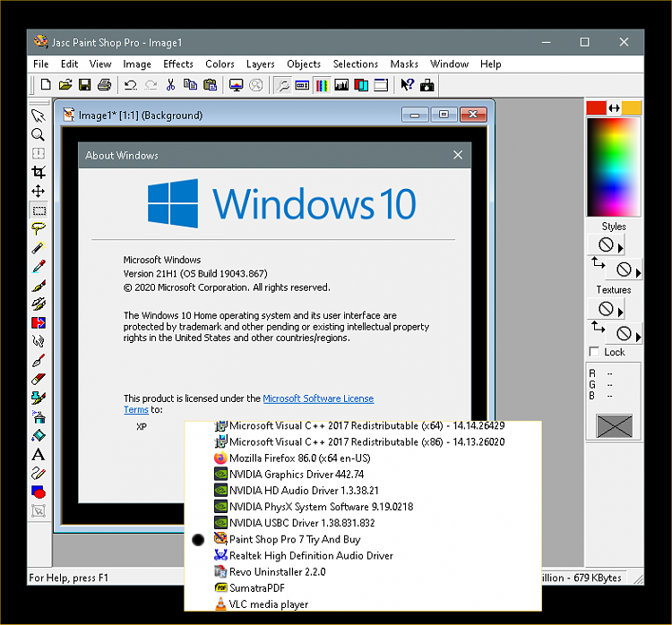Select the Flood Fill tool
The height and width of the screenshot is (625, 672).
(x=39, y=436)
